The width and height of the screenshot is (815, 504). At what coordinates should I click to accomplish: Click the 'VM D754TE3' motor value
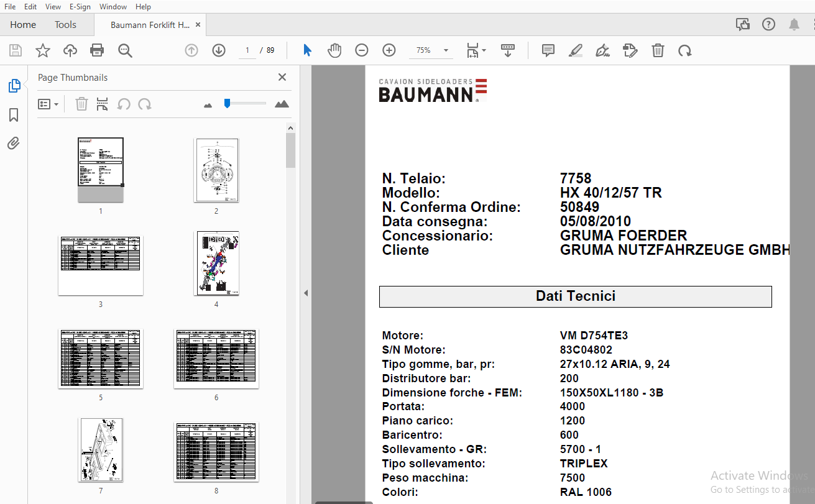tap(594, 336)
